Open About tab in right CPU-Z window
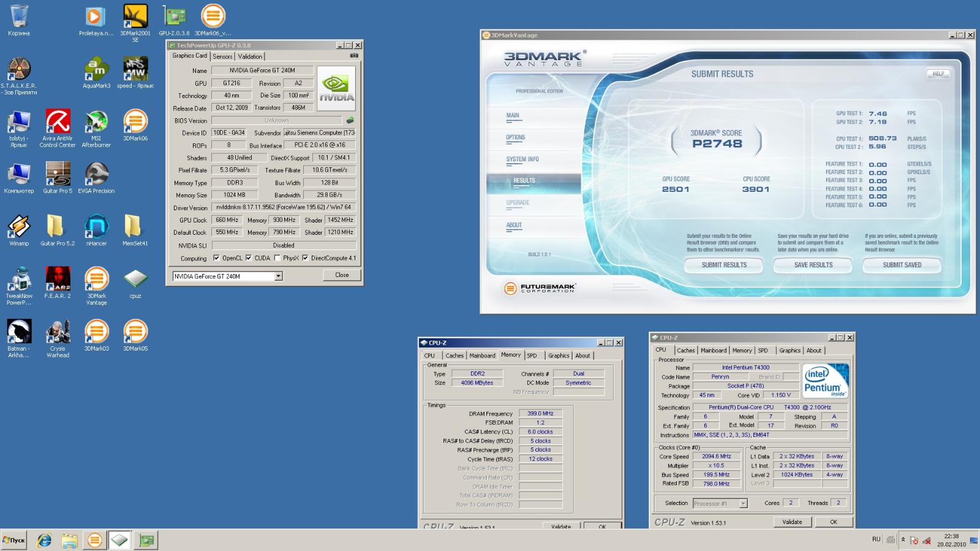This screenshot has width=980, height=551. click(x=814, y=351)
